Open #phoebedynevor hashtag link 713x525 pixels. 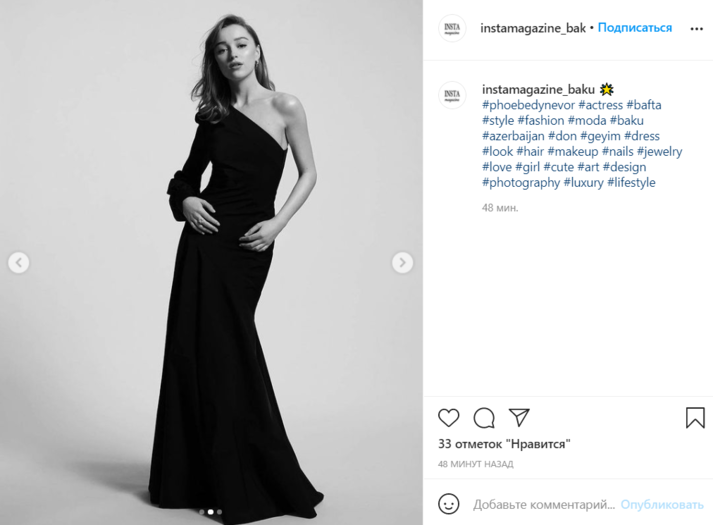click(x=528, y=105)
